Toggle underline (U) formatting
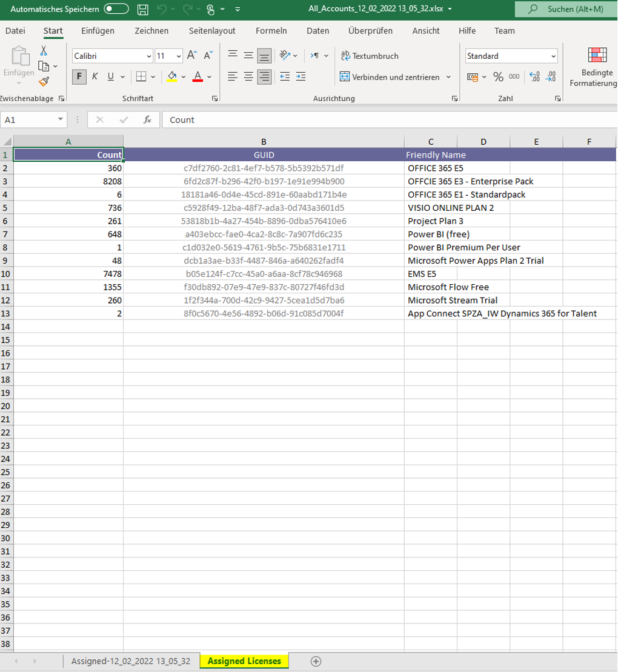This screenshot has width=618, height=672. (110, 77)
